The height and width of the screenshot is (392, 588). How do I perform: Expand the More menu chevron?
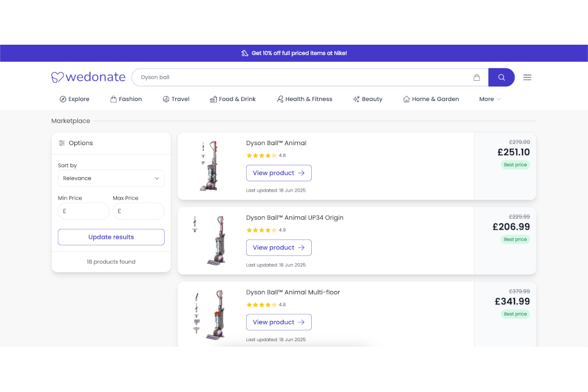[499, 99]
